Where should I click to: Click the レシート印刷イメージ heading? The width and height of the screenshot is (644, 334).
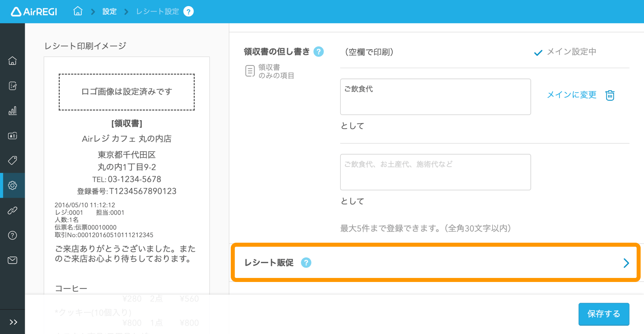pyautogui.click(x=85, y=46)
